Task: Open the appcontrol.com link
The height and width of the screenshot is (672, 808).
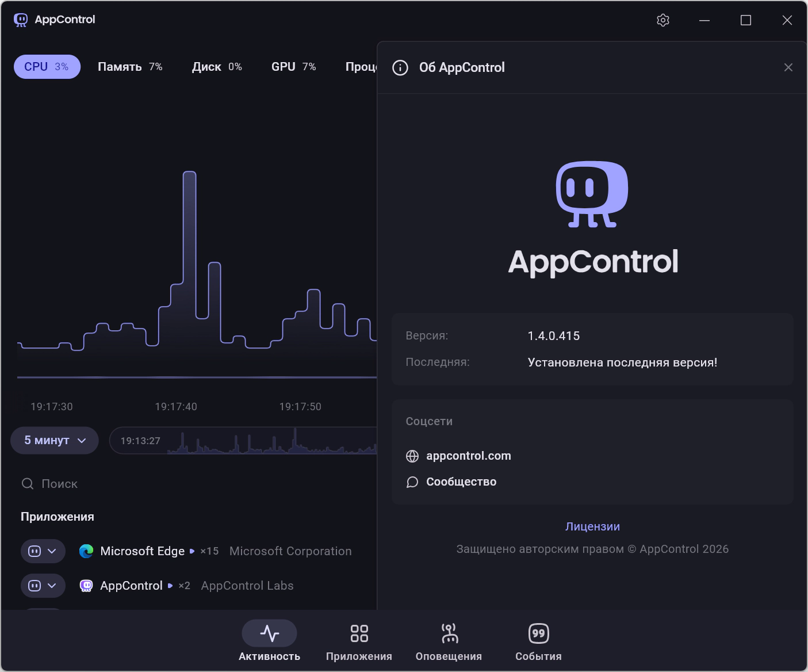Action: (x=469, y=456)
